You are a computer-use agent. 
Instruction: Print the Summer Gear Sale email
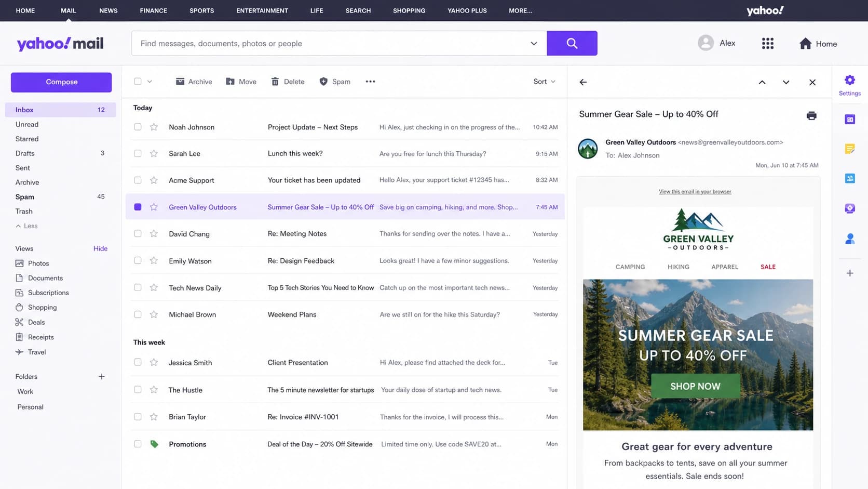811,115
